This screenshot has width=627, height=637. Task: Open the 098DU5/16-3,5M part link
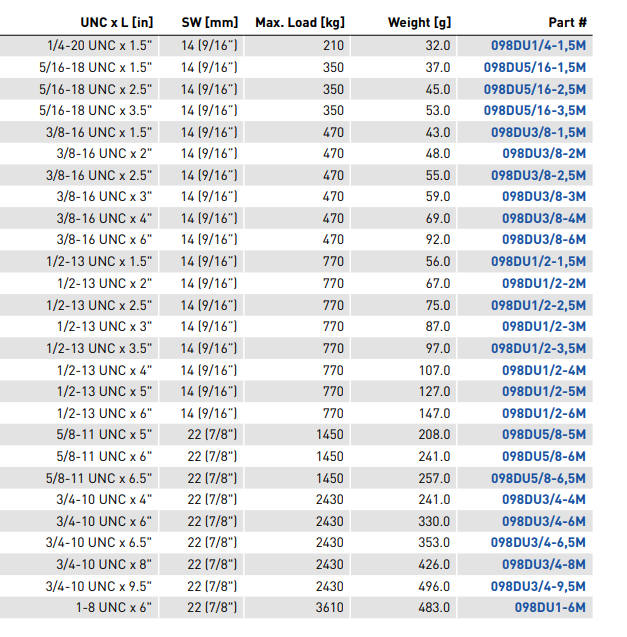pyautogui.click(x=534, y=111)
